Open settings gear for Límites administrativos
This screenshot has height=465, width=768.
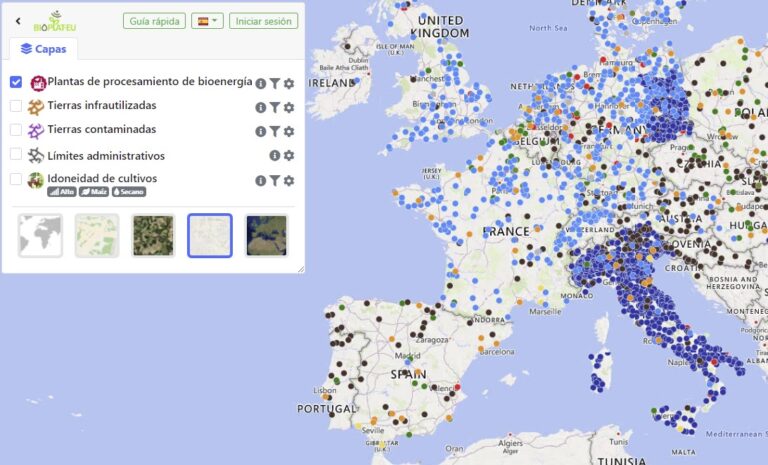(x=289, y=155)
